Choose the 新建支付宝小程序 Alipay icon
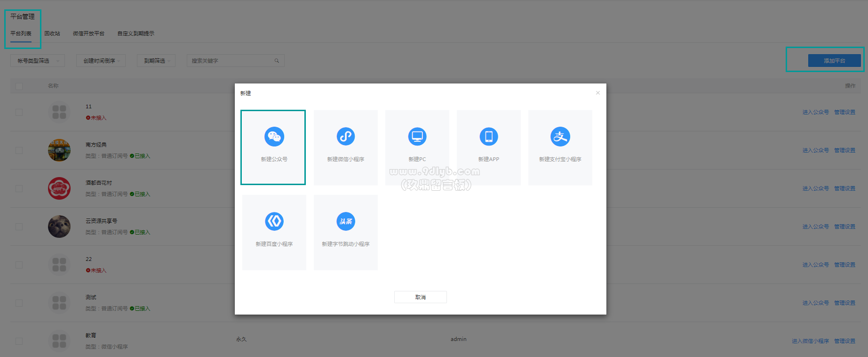This screenshot has height=357, width=868. click(x=560, y=137)
